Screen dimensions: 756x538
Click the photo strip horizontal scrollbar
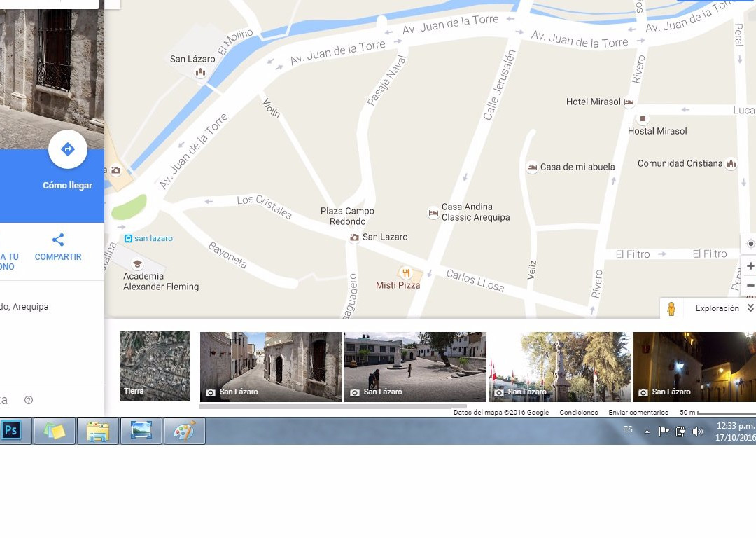click(332, 406)
